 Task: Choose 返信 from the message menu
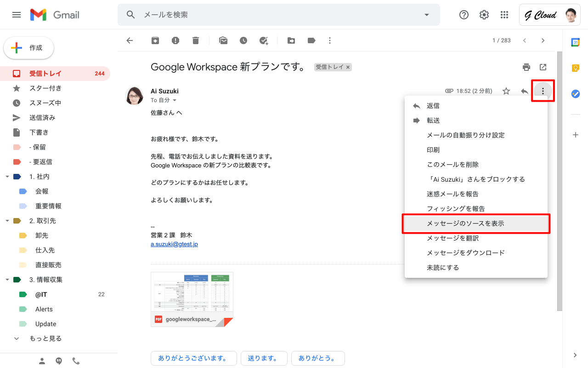(476, 106)
